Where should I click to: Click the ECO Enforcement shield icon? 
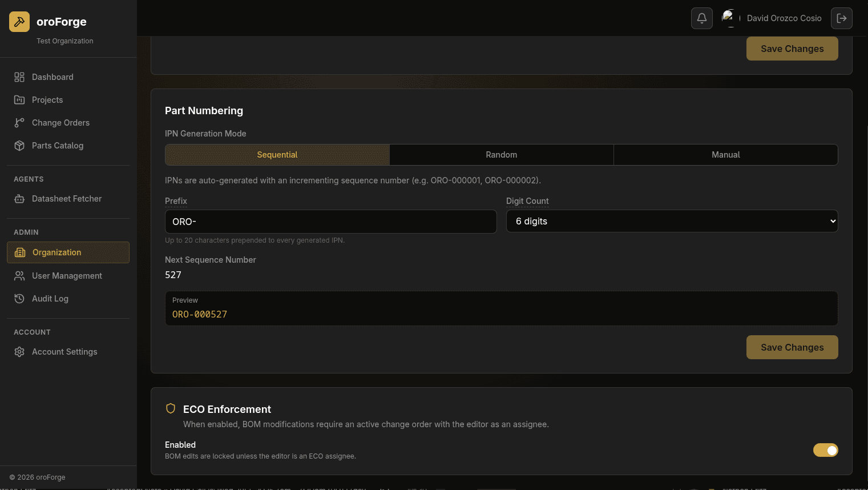point(171,408)
